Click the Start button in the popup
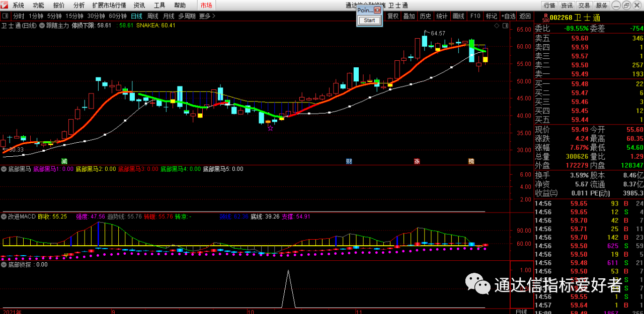The height and width of the screenshot is (314, 644). click(369, 21)
